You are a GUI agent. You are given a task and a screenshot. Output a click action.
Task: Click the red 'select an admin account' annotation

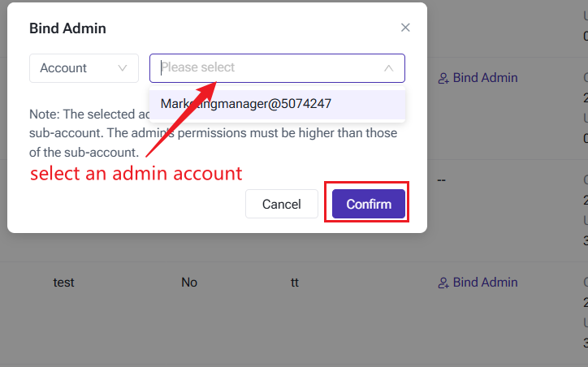(x=136, y=173)
